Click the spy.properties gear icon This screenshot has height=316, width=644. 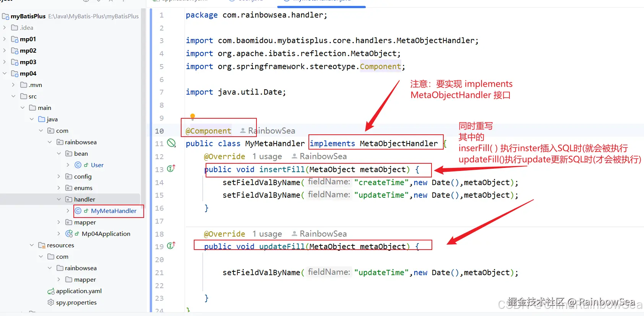[x=51, y=302]
